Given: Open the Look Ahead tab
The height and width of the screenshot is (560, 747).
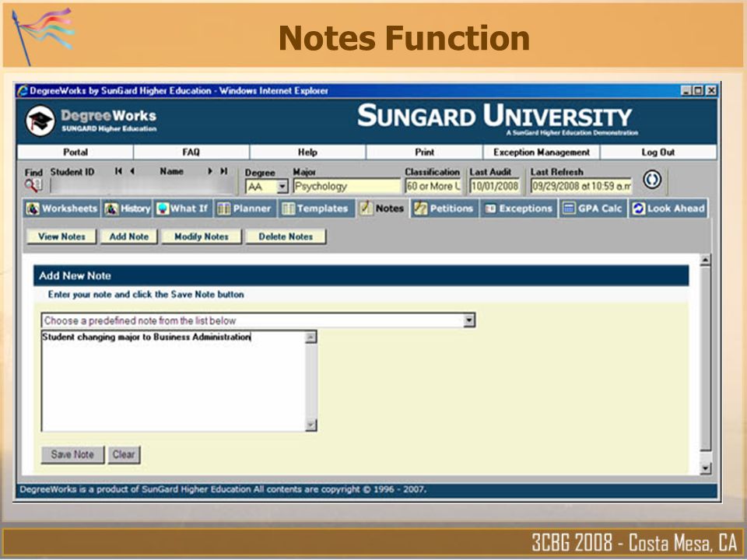Looking at the screenshot, I should [x=668, y=208].
